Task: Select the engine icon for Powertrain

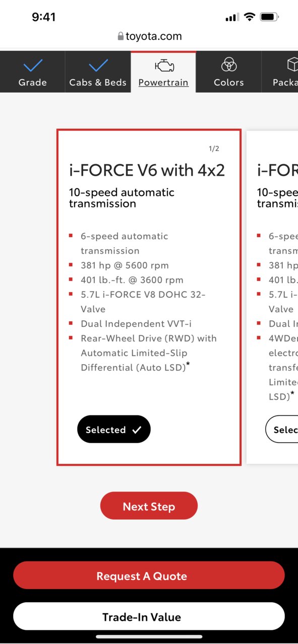Action: (163, 65)
